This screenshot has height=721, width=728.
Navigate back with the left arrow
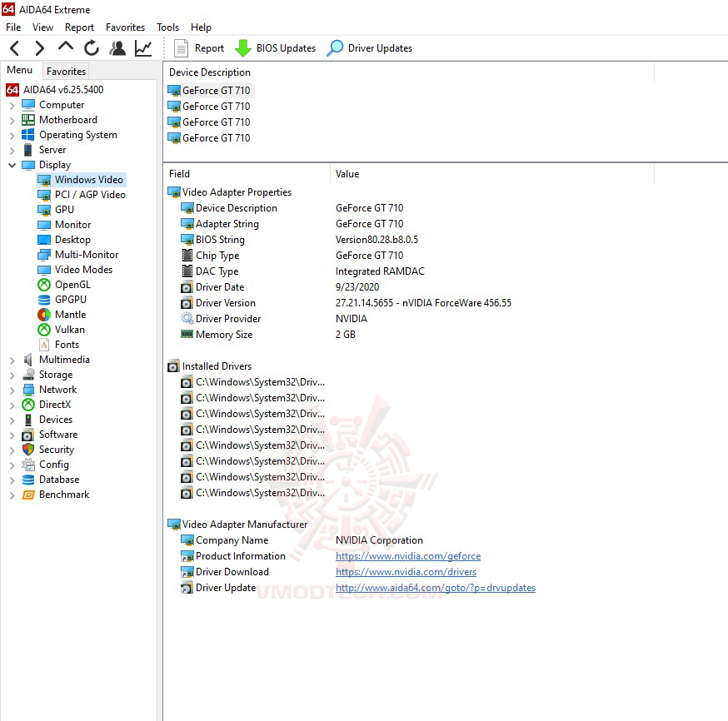coord(13,48)
